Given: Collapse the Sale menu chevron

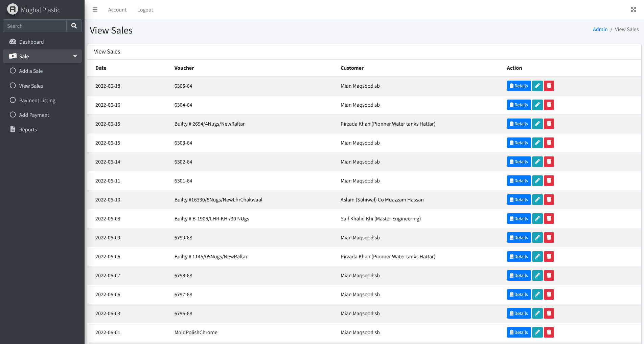Looking at the screenshot, I should [75, 56].
